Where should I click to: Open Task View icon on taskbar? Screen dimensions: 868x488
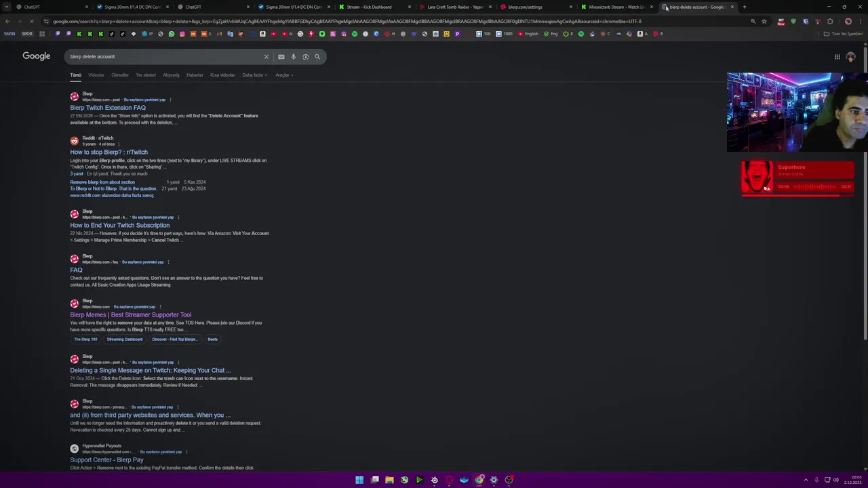tap(374, 480)
